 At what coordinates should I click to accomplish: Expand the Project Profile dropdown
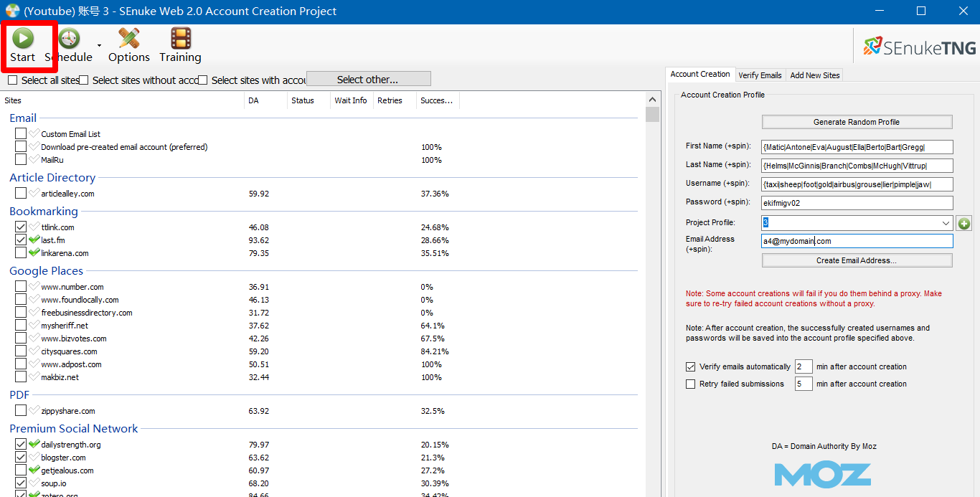946,223
